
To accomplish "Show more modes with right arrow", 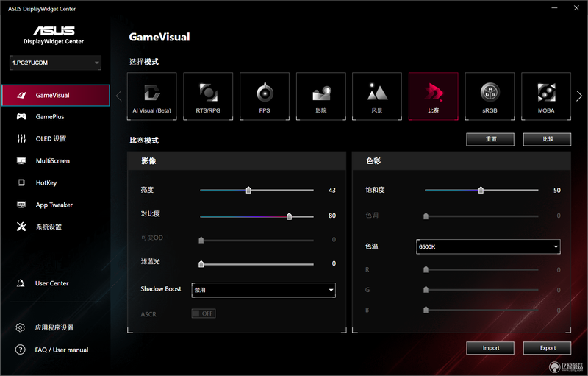I will click(x=579, y=96).
